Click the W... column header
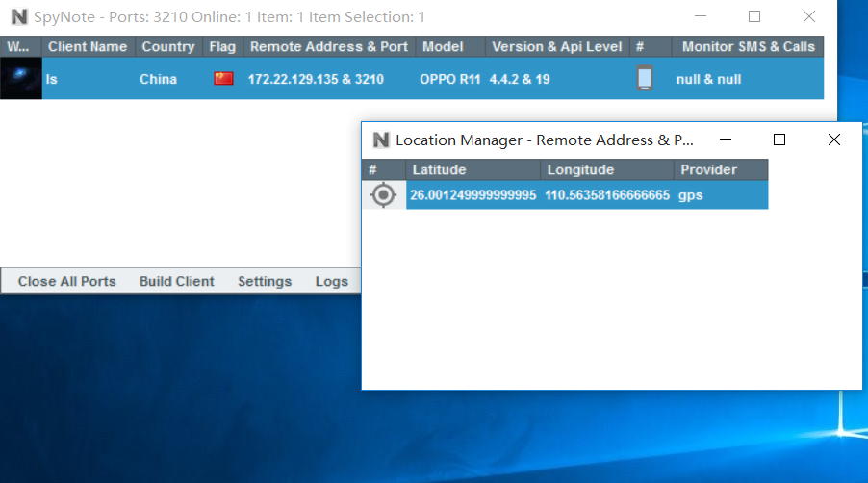 point(21,46)
